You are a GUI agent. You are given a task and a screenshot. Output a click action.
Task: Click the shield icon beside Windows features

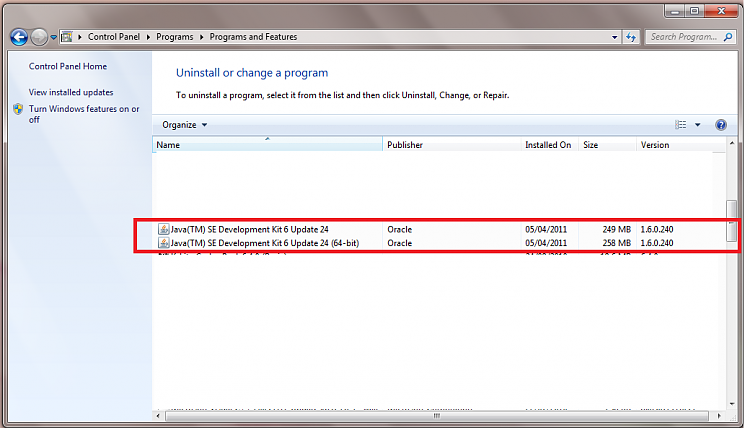[x=18, y=109]
